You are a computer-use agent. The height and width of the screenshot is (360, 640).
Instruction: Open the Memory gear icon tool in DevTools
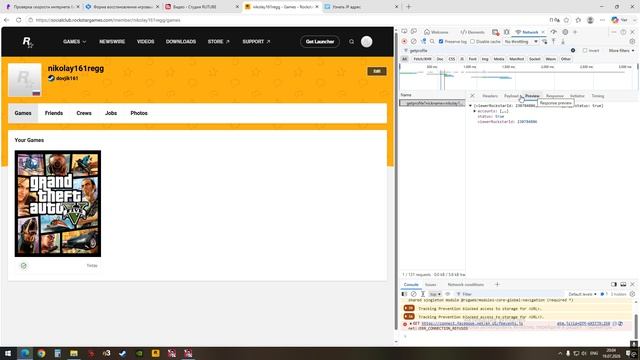point(565,32)
